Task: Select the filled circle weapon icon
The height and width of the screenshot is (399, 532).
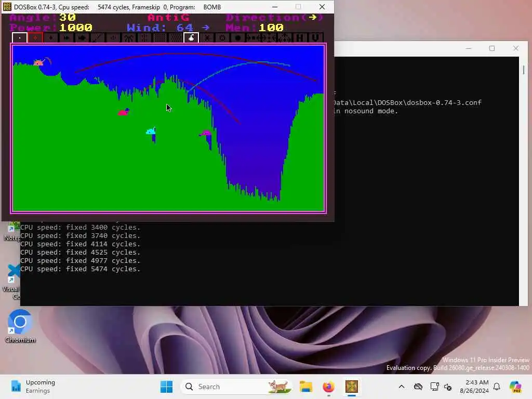Action: 238,37
